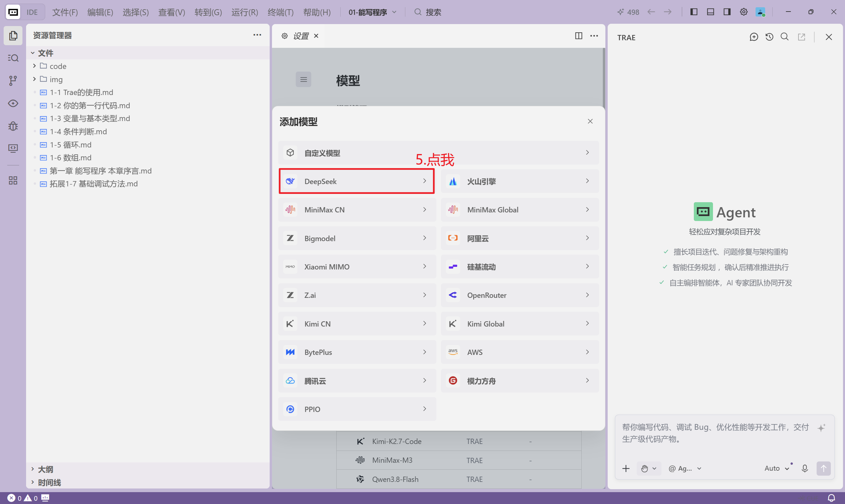
Task: Choose 阿里云 provider
Action: [x=520, y=238]
